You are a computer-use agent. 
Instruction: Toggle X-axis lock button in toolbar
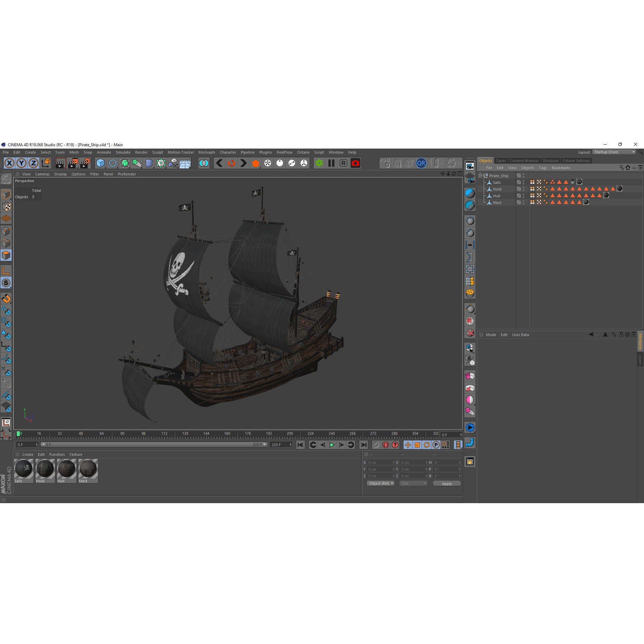click(x=9, y=163)
